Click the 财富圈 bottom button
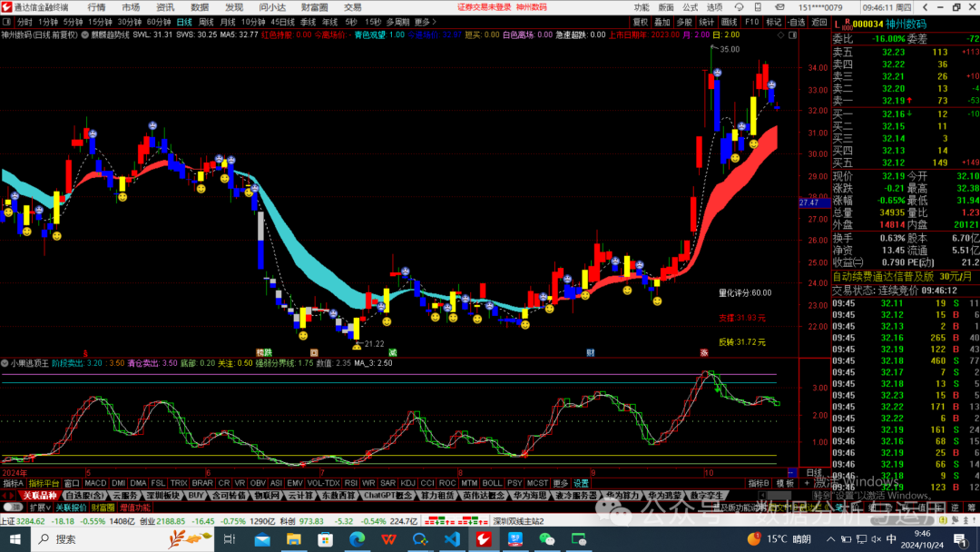The width and height of the screenshot is (980, 552). 103,508
